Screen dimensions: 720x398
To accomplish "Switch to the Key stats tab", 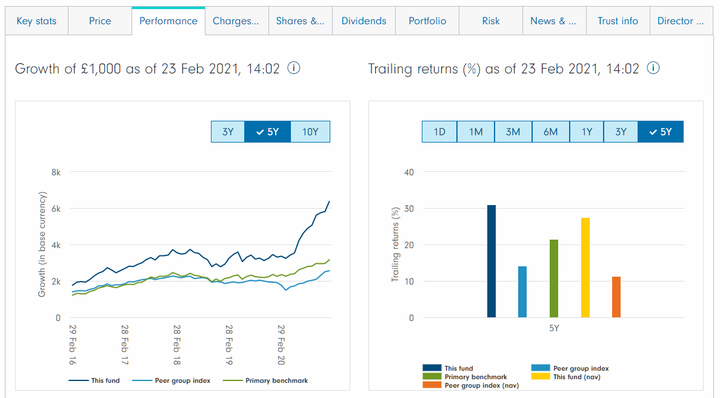I will pyautogui.click(x=37, y=21).
